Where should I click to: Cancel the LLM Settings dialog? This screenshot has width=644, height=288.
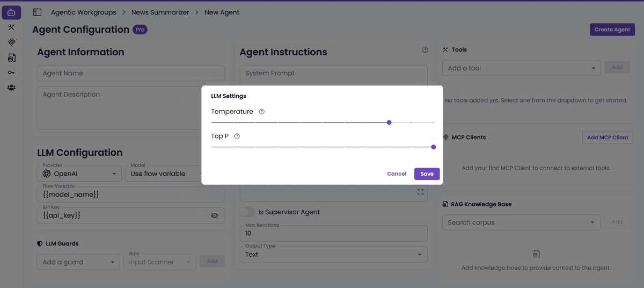click(x=397, y=174)
